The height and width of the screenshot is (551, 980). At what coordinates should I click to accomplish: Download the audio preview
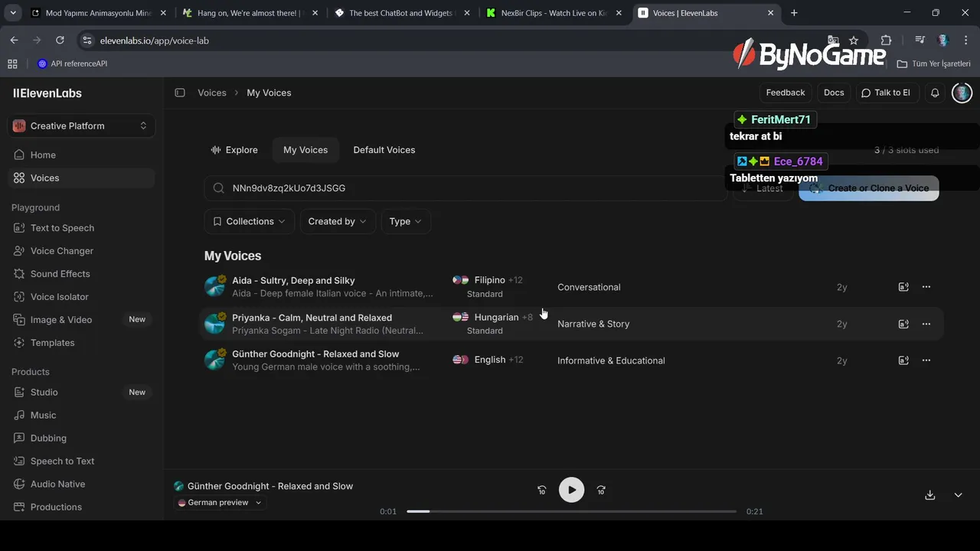(x=930, y=495)
